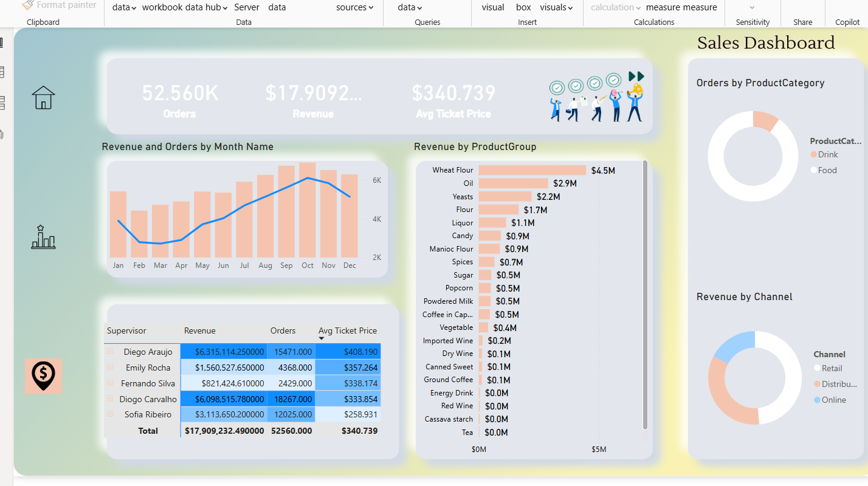Select the Yeasts revenue bar
This screenshot has height=486, width=868.
505,196
